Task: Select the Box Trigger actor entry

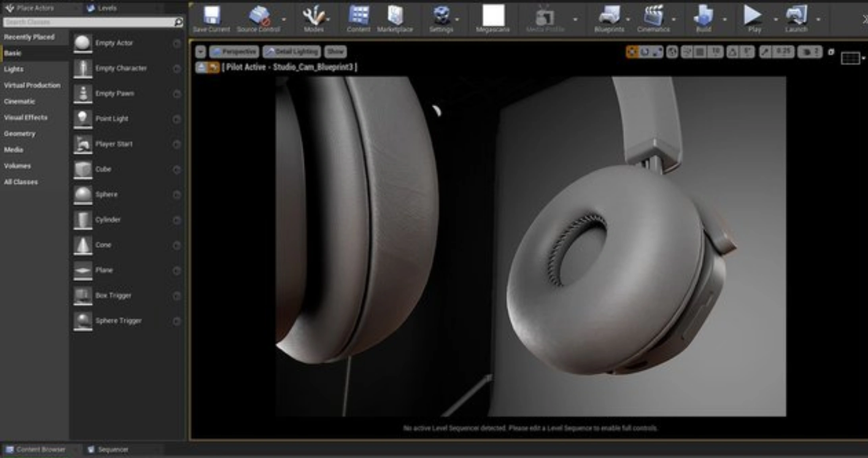Action: pos(127,296)
